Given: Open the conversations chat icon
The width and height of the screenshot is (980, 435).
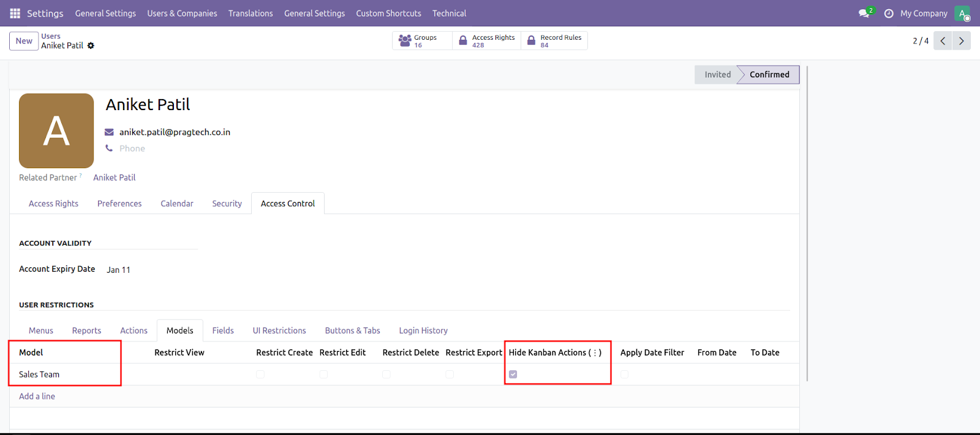Looking at the screenshot, I should pyautogui.click(x=864, y=13).
